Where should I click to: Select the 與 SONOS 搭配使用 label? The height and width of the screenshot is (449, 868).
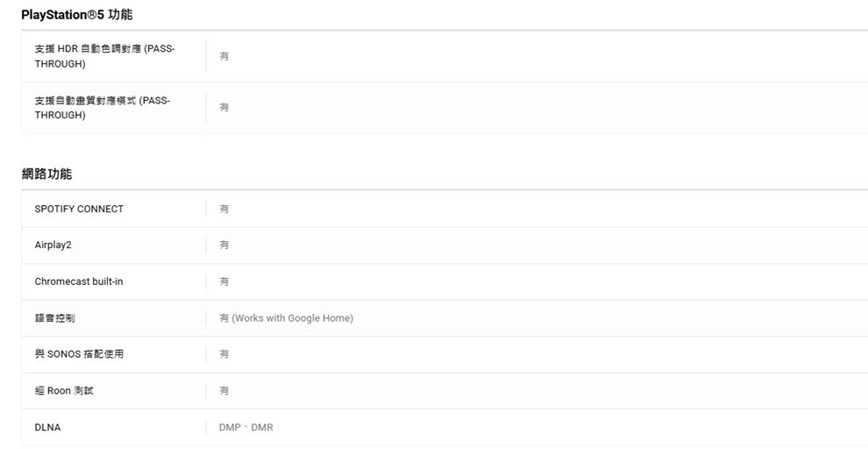[79, 354]
